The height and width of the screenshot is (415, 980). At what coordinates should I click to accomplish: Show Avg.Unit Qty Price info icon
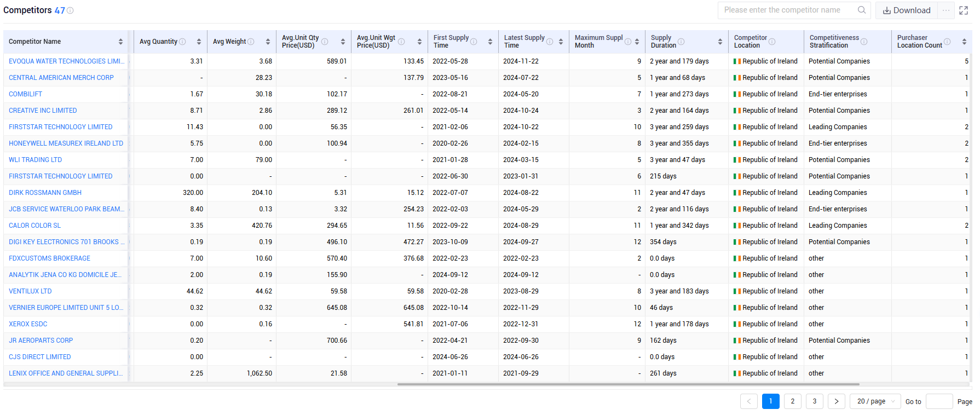point(325,42)
